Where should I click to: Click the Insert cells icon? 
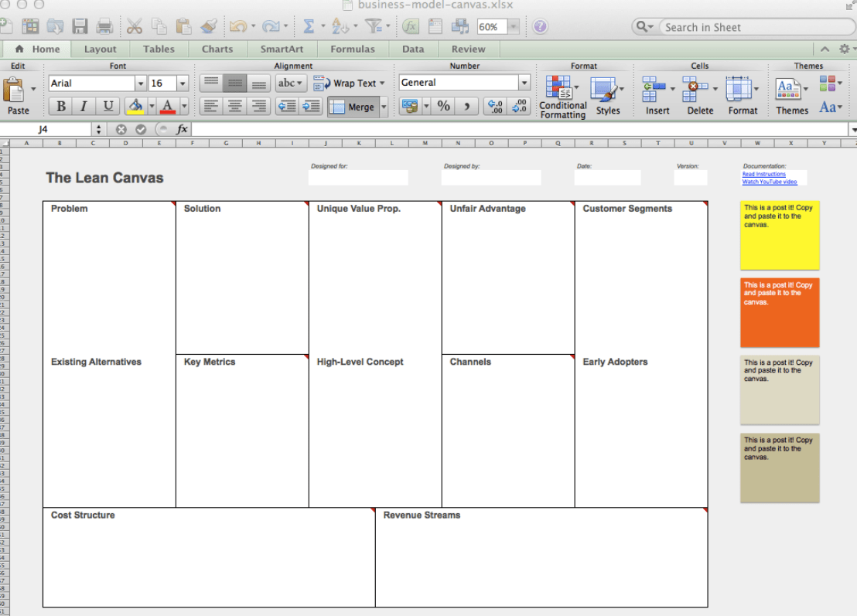pyautogui.click(x=657, y=97)
